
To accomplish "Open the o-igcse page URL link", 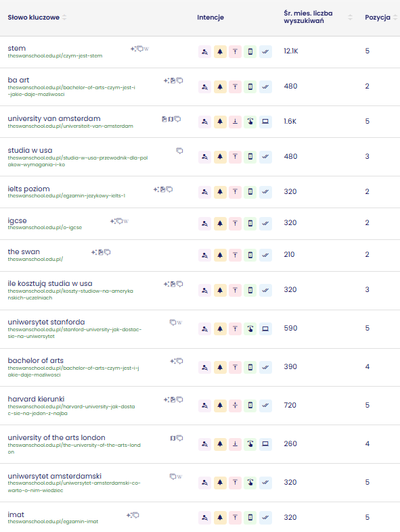I will pyautogui.click(x=45, y=228).
